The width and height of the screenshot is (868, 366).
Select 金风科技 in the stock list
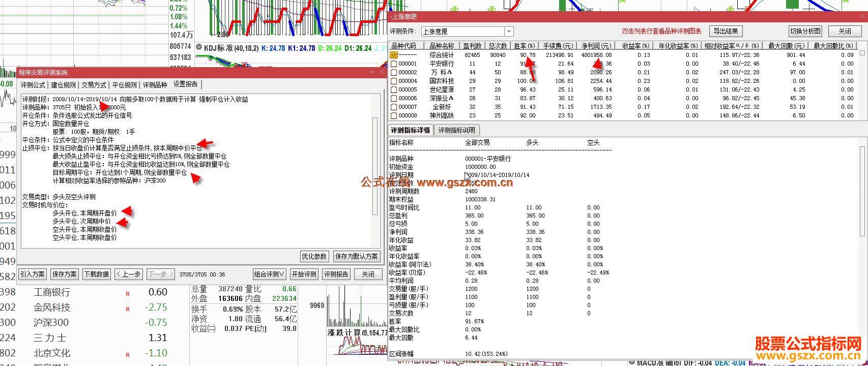[52, 308]
